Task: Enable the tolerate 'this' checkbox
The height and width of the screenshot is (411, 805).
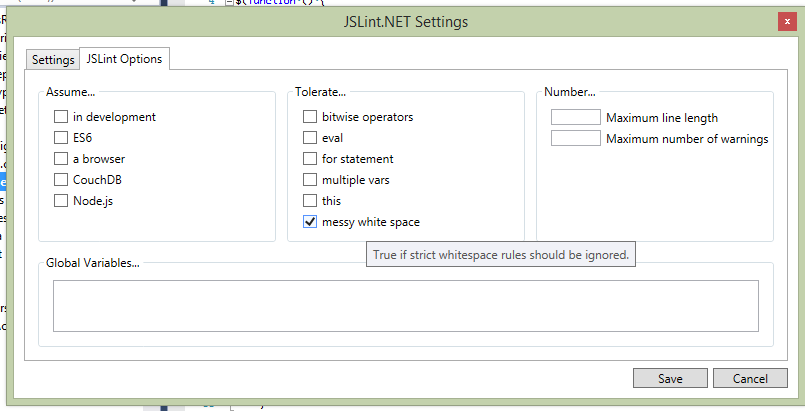Action: click(x=310, y=201)
